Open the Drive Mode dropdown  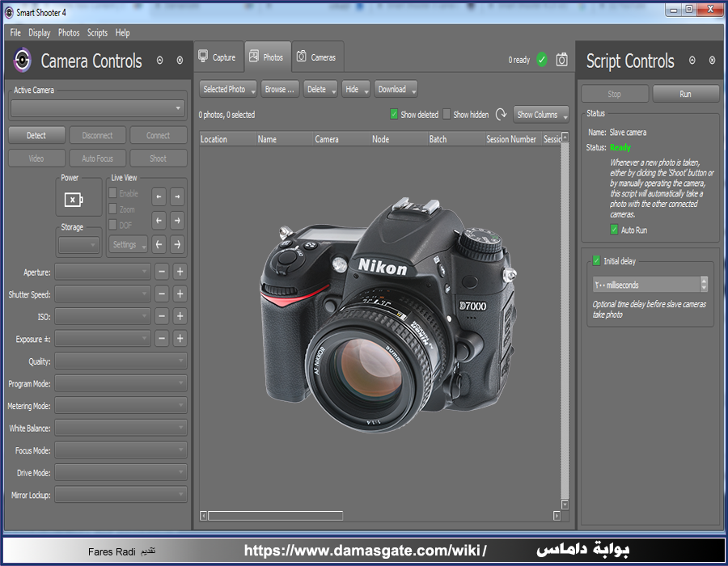pyautogui.click(x=121, y=472)
